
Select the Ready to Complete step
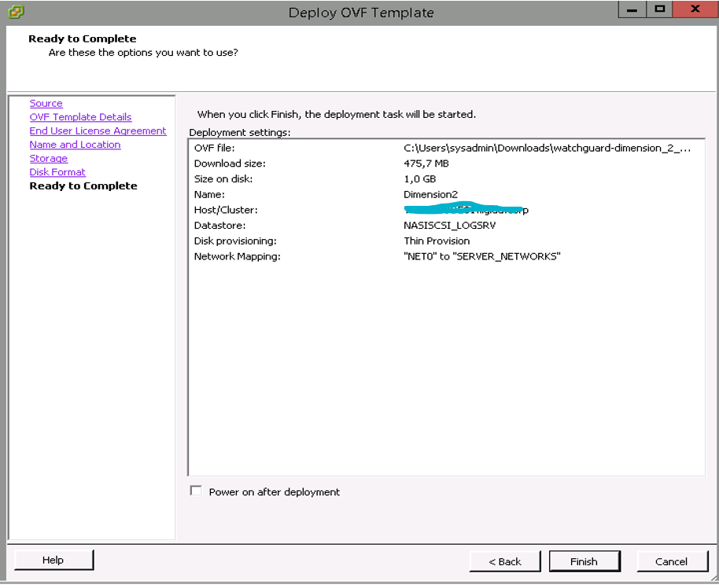click(83, 186)
